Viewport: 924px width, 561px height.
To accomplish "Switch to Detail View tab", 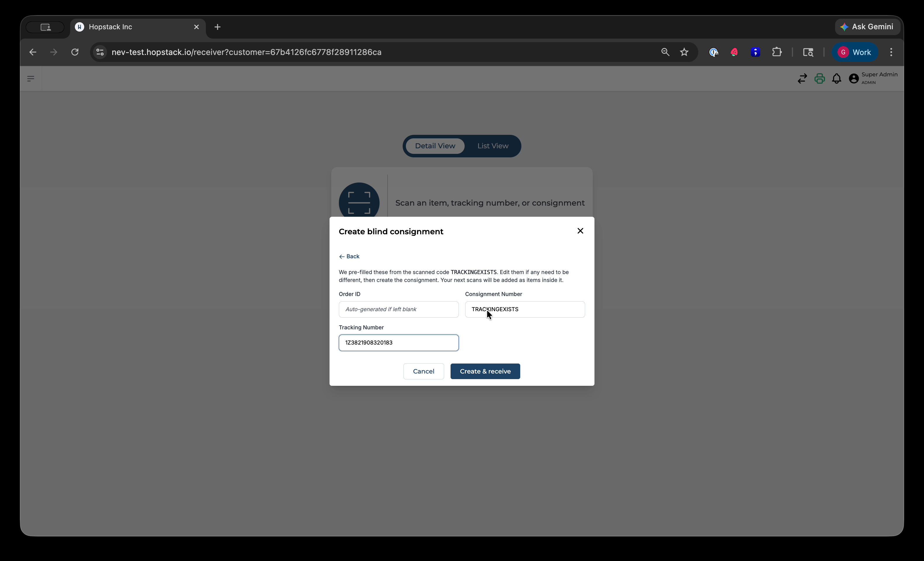I will [435, 146].
